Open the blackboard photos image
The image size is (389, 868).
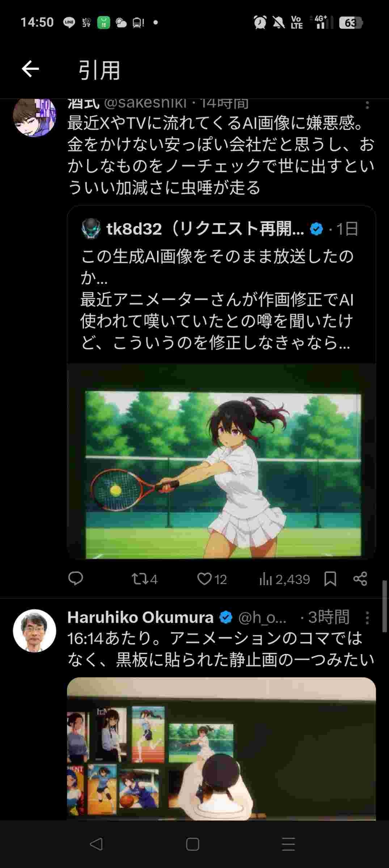tap(221, 749)
